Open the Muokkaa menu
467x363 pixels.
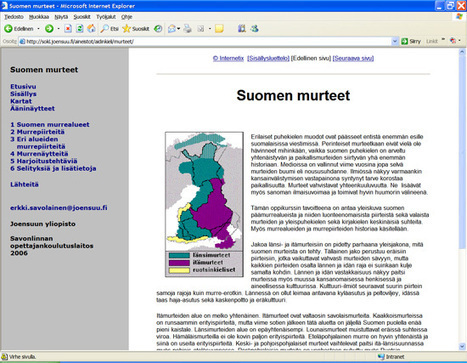(39, 17)
